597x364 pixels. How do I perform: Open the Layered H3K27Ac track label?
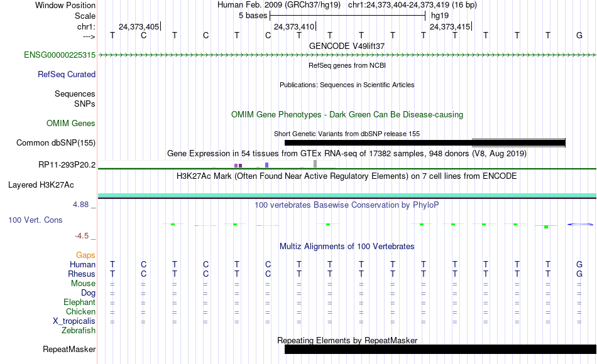[41, 185]
